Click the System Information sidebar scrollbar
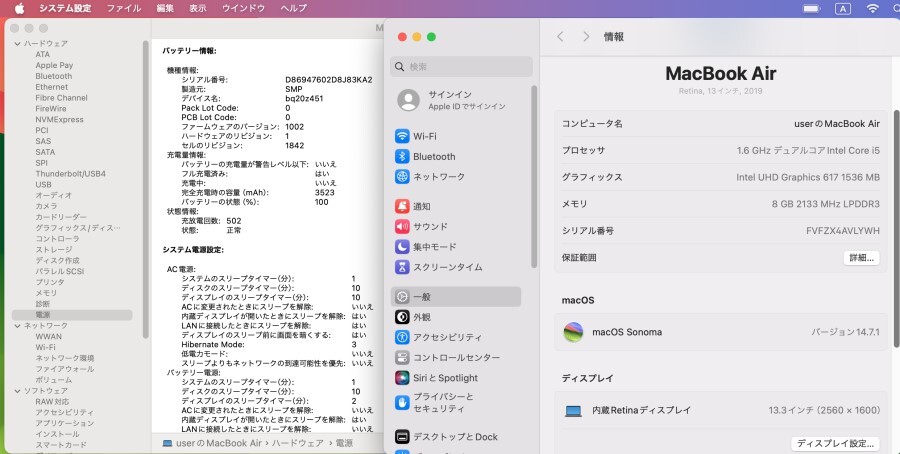This screenshot has width=900, height=454. pyautogui.click(x=146, y=189)
